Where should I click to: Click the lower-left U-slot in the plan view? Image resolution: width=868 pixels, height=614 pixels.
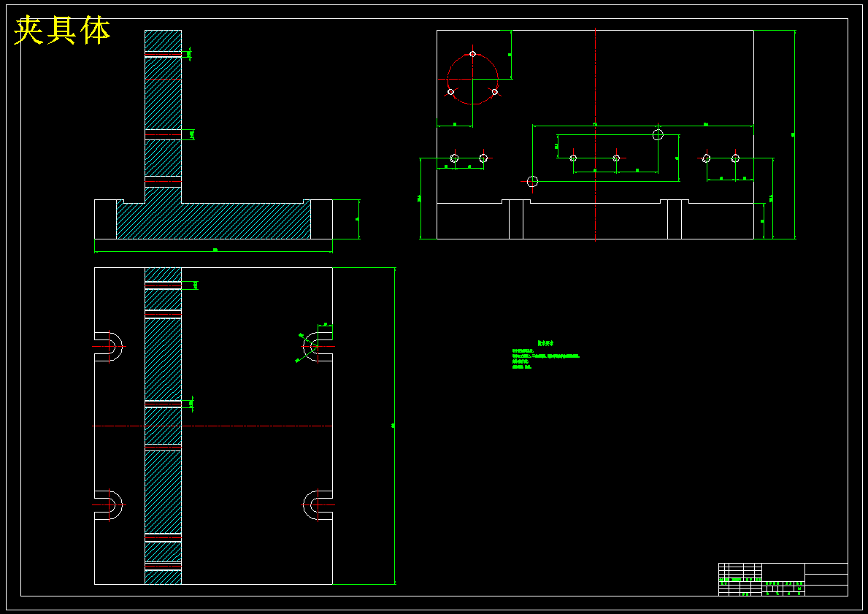click(x=108, y=505)
